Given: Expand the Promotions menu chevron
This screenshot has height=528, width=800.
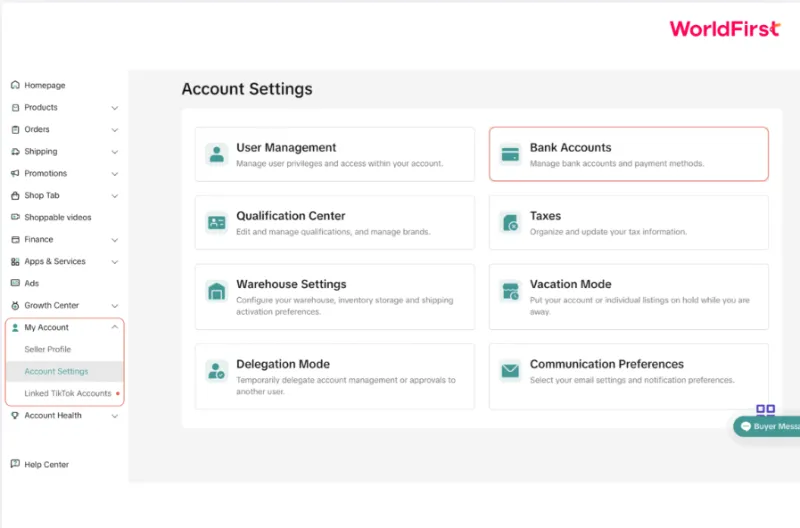Looking at the screenshot, I should [x=115, y=174].
